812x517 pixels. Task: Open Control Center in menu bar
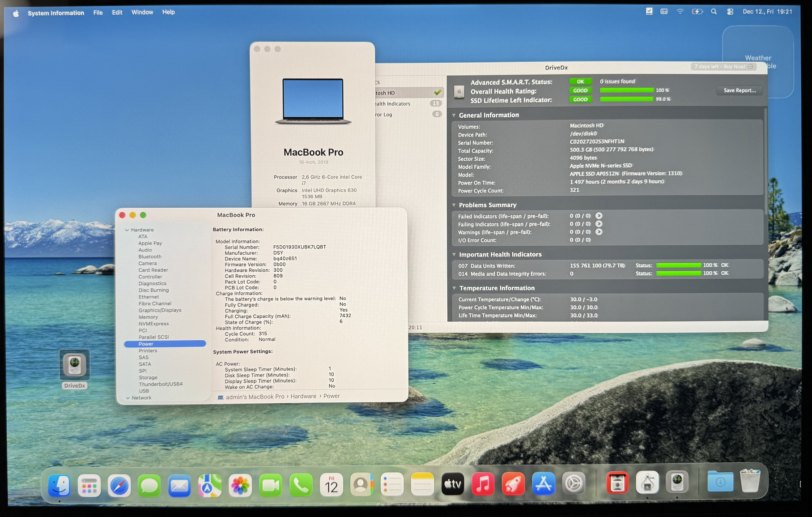pyautogui.click(x=730, y=12)
